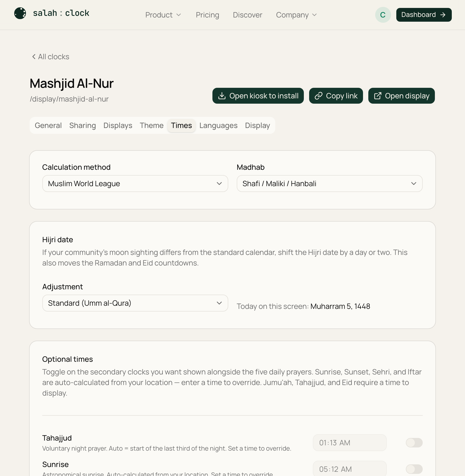Go to Discover page
Screen dimensions: 465x476
(248, 15)
